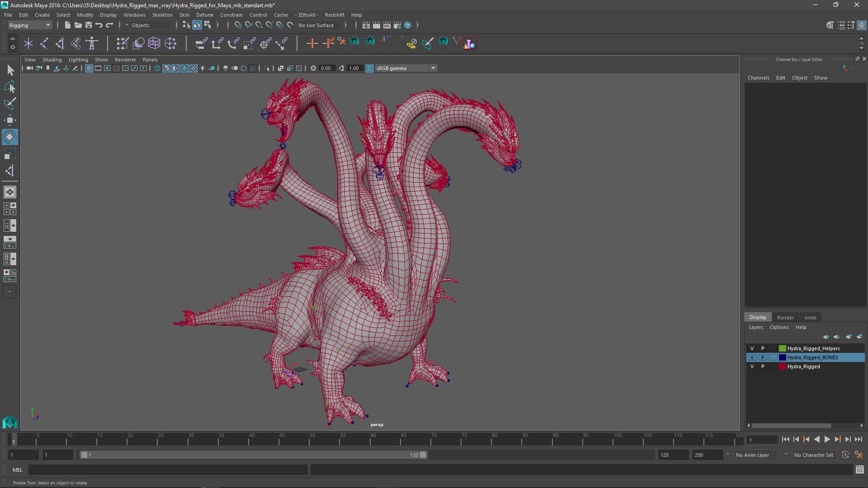Redo the last action
The width and height of the screenshot is (868, 488).
(109, 25)
